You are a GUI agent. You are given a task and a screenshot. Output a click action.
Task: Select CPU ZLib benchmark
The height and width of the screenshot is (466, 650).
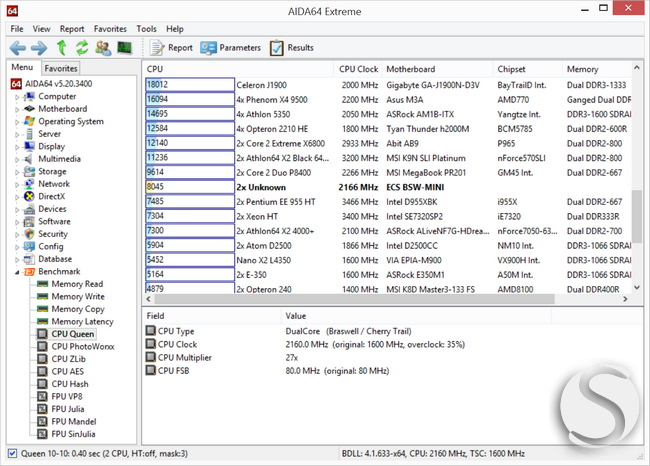coord(68,359)
